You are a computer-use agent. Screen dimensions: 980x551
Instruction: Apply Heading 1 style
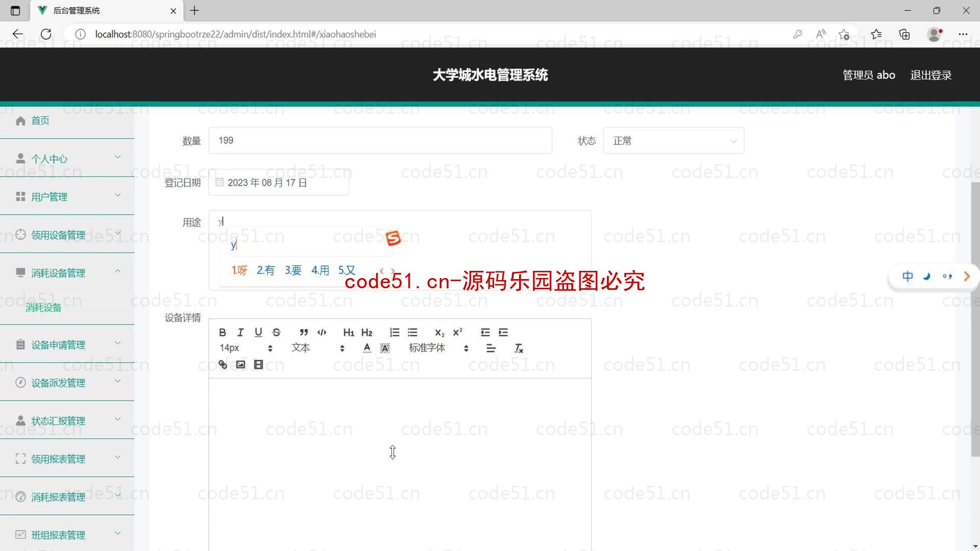[349, 333]
